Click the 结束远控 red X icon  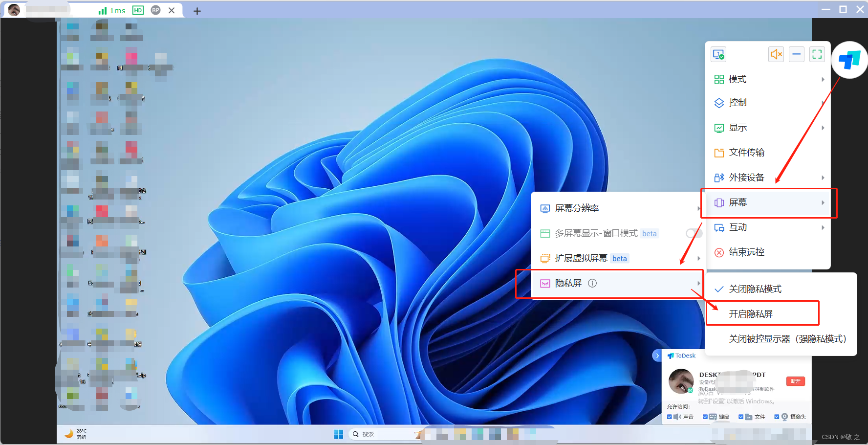(x=719, y=253)
